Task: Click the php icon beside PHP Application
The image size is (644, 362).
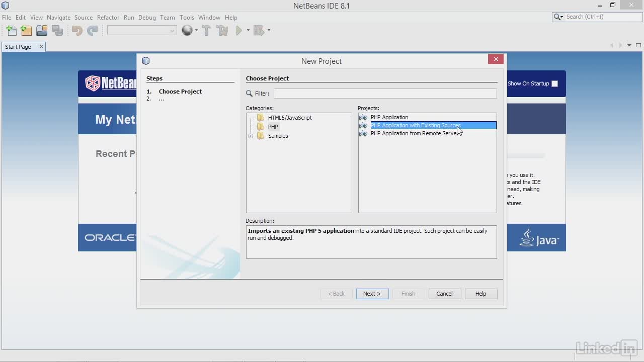Action: 363,117
